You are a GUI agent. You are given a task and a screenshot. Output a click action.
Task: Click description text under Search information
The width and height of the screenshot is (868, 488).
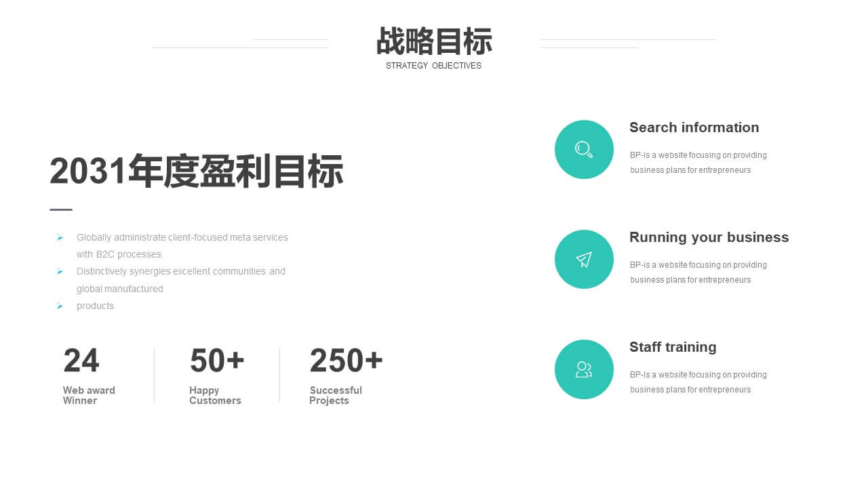pos(698,163)
